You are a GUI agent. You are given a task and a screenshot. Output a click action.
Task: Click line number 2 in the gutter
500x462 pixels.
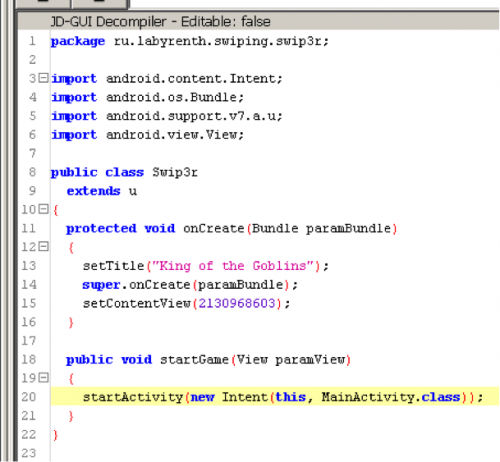click(32, 60)
